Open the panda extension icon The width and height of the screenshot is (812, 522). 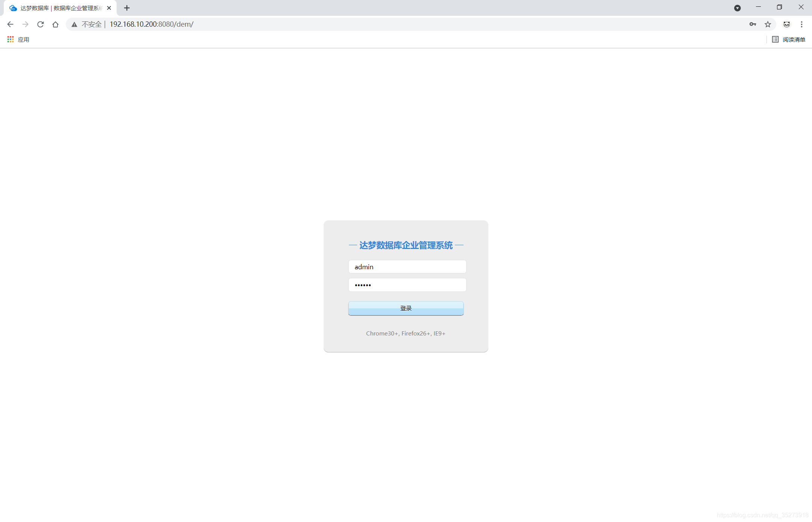pos(786,24)
